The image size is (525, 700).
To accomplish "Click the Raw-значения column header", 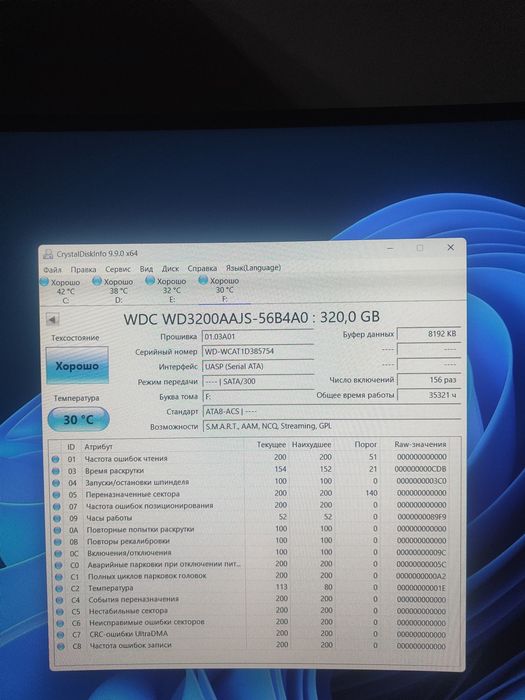I will [420, 444].
